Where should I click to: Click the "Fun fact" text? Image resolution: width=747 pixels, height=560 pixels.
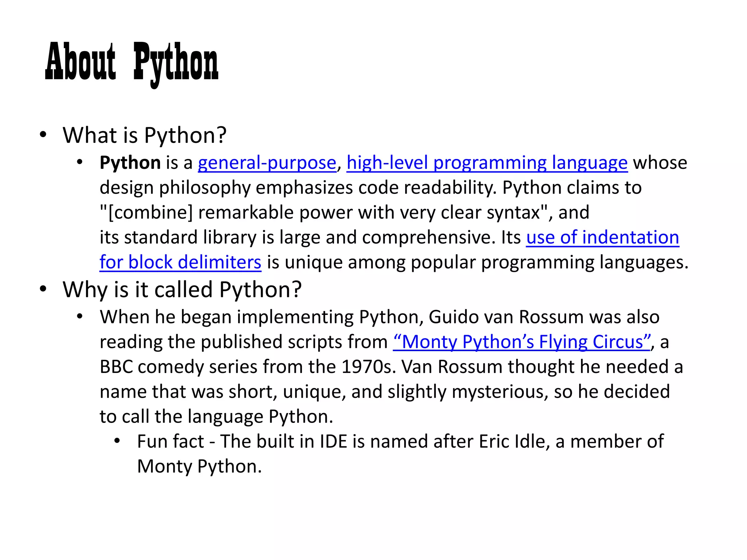[170, 442]
